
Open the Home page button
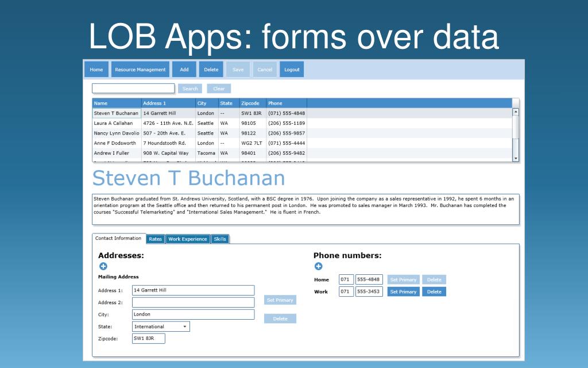click(x=96, y=70)
